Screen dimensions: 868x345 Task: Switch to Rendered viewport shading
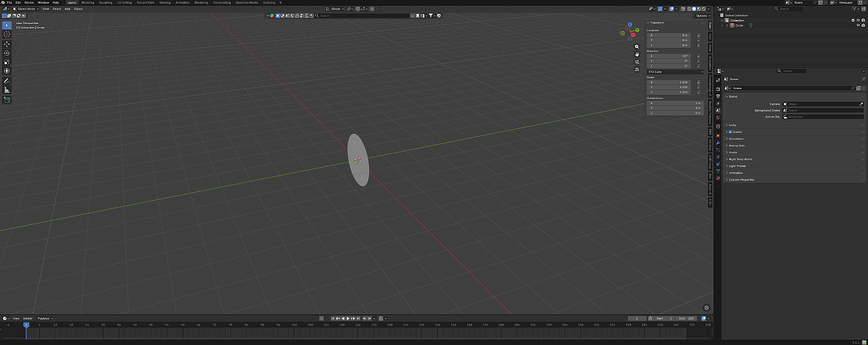coord(704,9)
